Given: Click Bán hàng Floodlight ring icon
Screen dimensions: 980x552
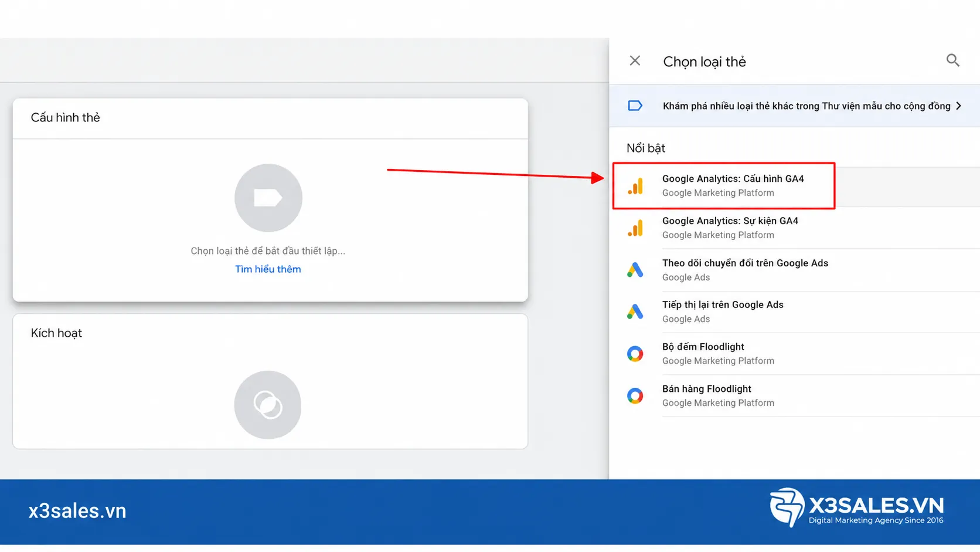Looking at the screenshot, I should click(635, 396).
